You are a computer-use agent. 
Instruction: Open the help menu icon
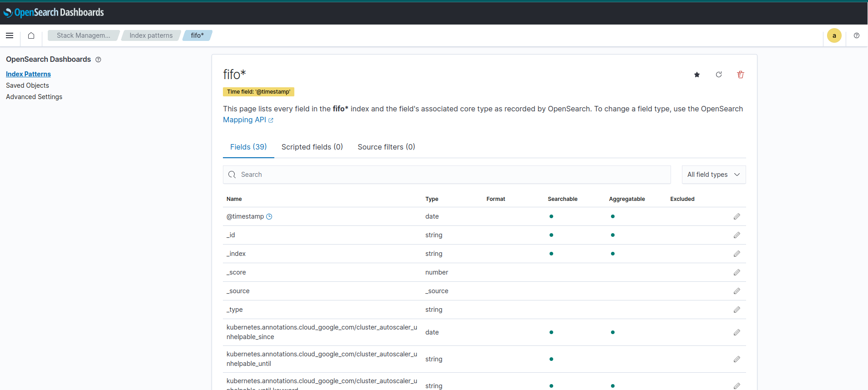coord(857,35)
